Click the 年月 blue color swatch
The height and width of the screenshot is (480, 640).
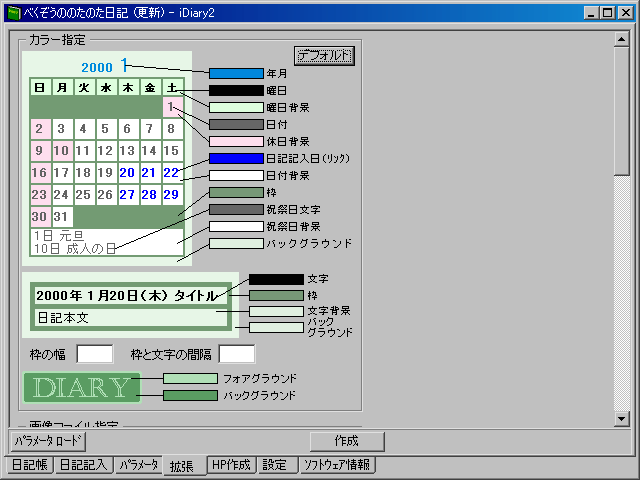(x=236, y=73)
